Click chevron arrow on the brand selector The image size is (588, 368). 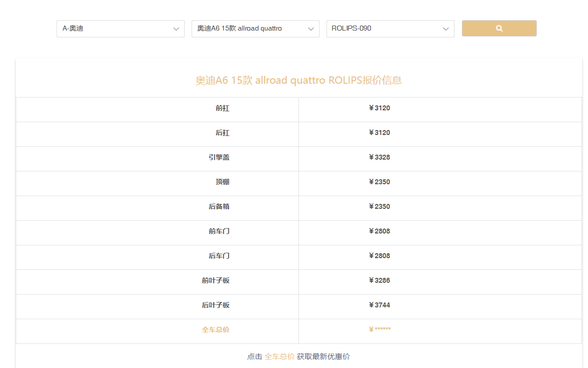pos(176,29)
